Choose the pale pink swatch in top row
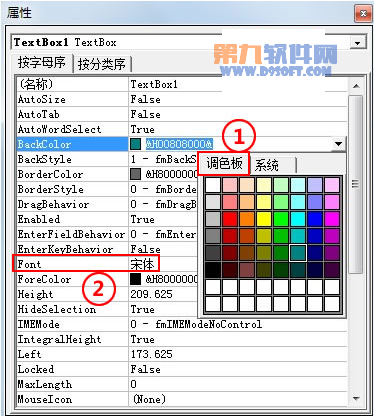The image size is (374, 416). [230, 185]
